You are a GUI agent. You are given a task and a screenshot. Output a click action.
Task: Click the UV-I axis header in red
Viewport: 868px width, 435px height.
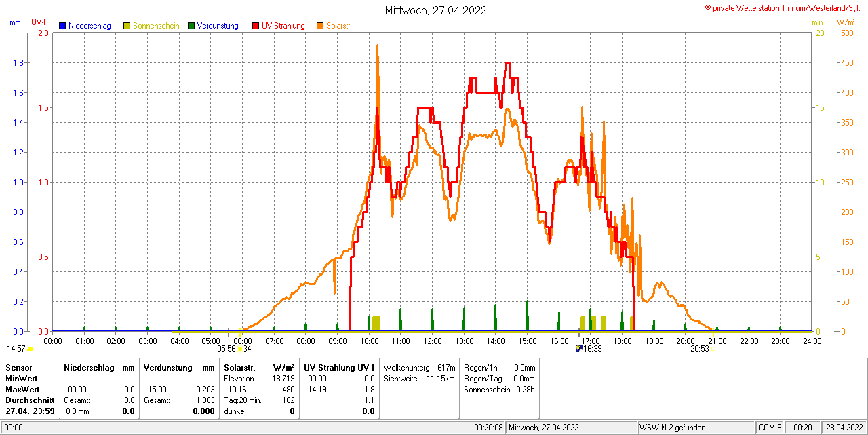(x=39, y=22)
